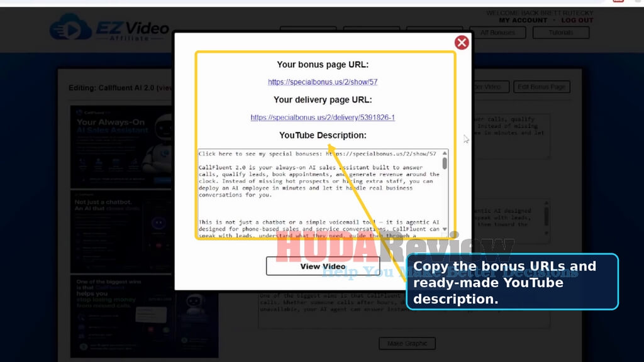This screenshot has width=644, height=362.
Task: Click the View Video button
Action: (x=323, y=266)
